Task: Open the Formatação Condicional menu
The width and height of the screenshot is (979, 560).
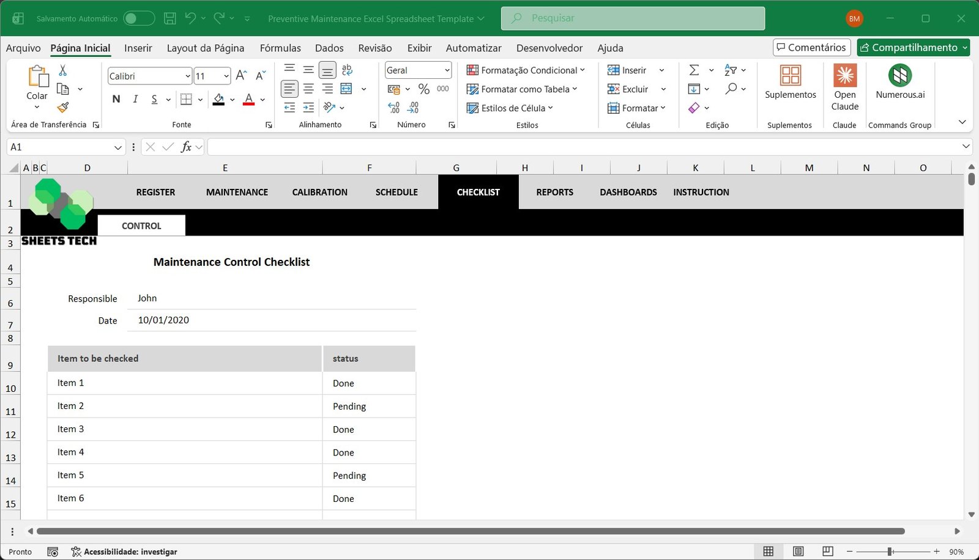Action: pyautogui.click(x=525, y=70)
